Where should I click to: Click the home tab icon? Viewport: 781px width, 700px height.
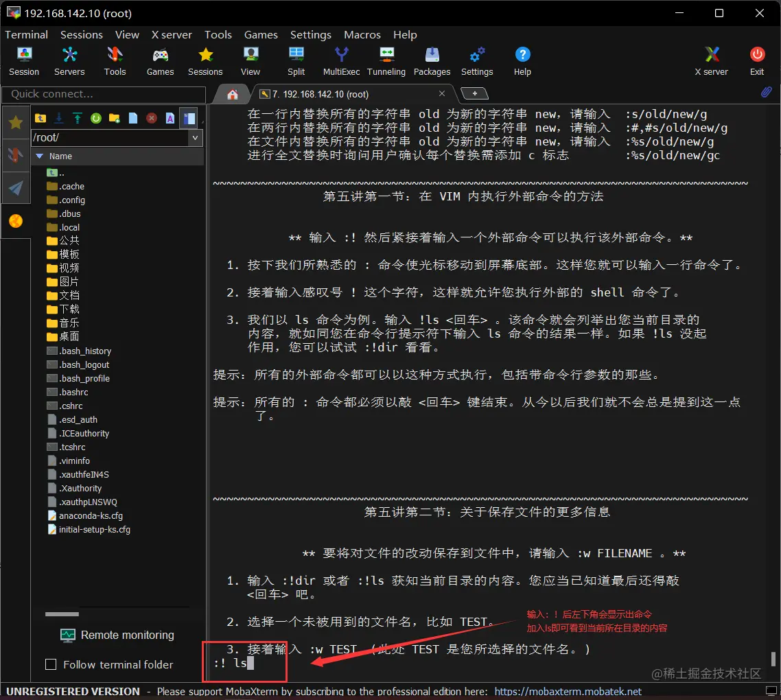[x=233, y=94]
